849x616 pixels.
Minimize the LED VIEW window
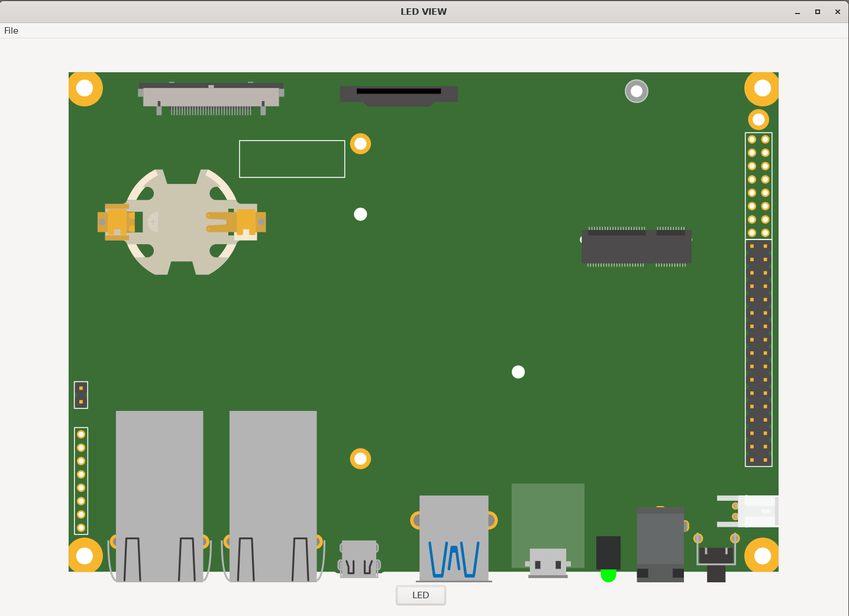tap(798, 12)
